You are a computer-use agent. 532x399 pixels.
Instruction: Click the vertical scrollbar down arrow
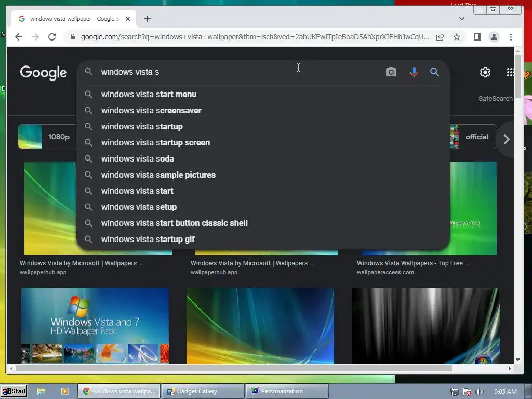pos(518,360)
